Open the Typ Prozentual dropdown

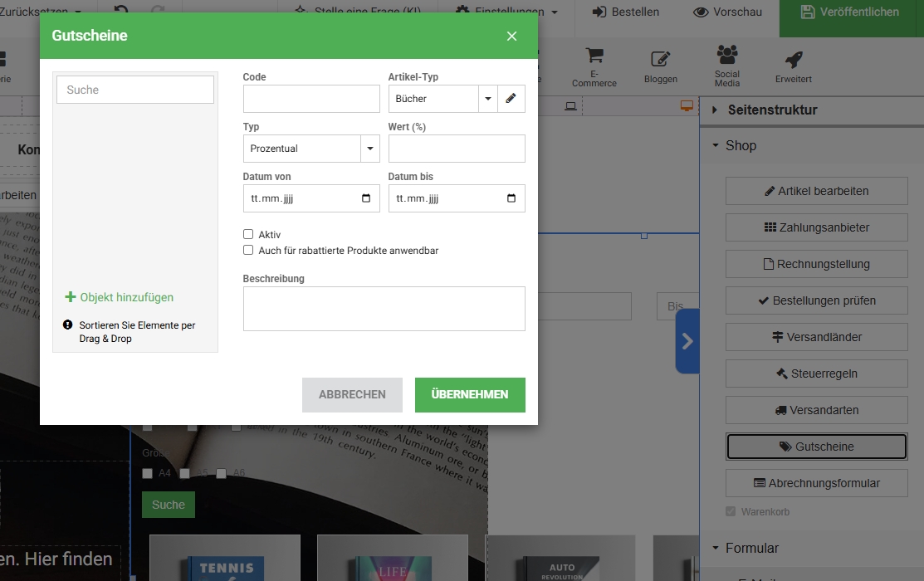pyautogui.click(x=369, y=149)
